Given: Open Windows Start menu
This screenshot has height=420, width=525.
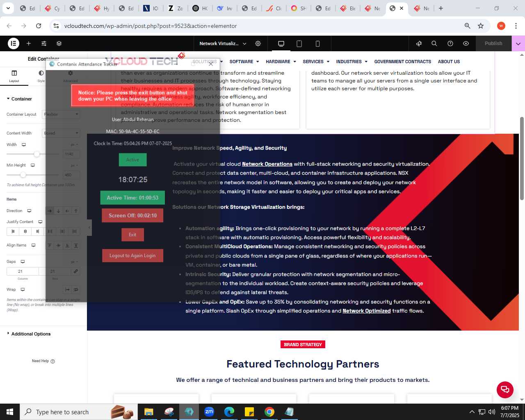Looking at the screenshot, I should (x=10, y=412).
